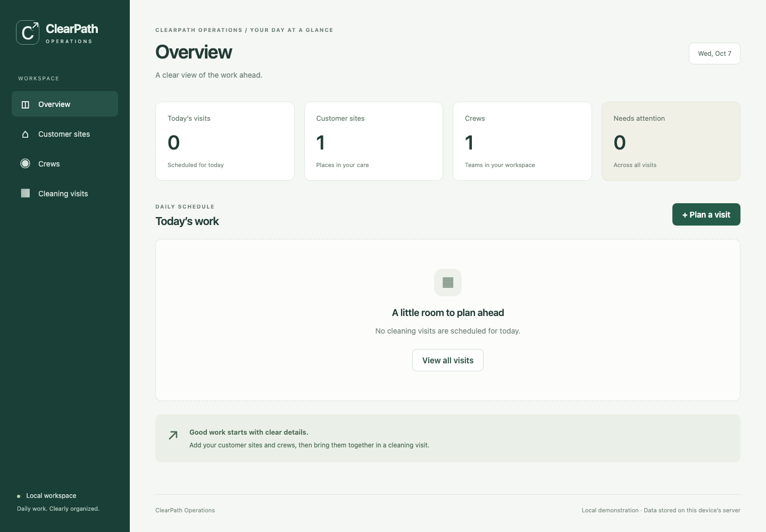This screenshot has height=532, width=766.
Task: Open the Crews section
Action: click(65, 163)
